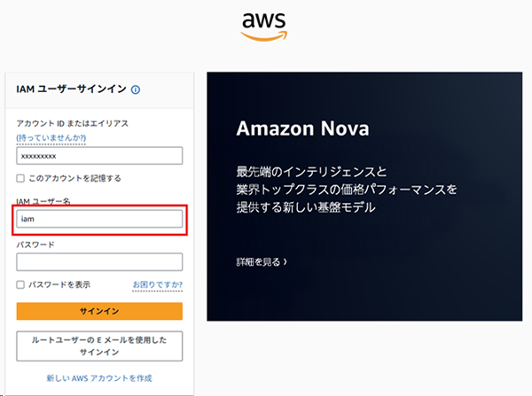
Task: Click the パスワード field label
Action: [35, 245]
